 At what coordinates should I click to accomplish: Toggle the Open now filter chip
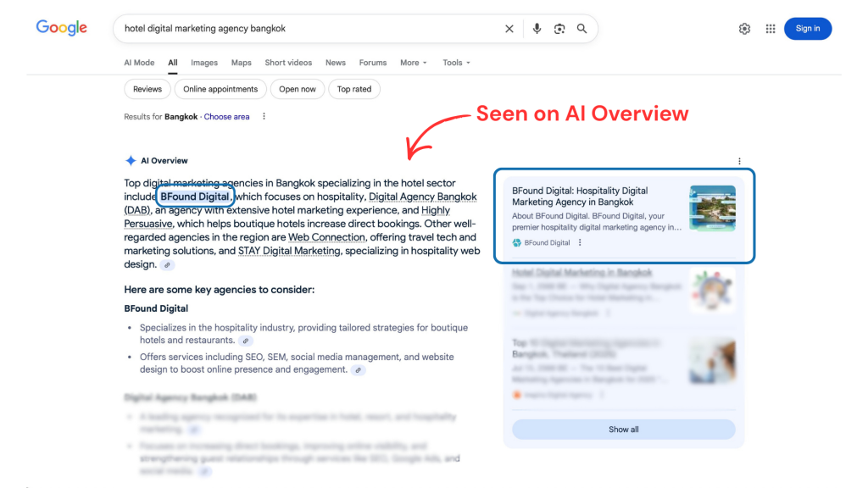click(x=298, y=89)
